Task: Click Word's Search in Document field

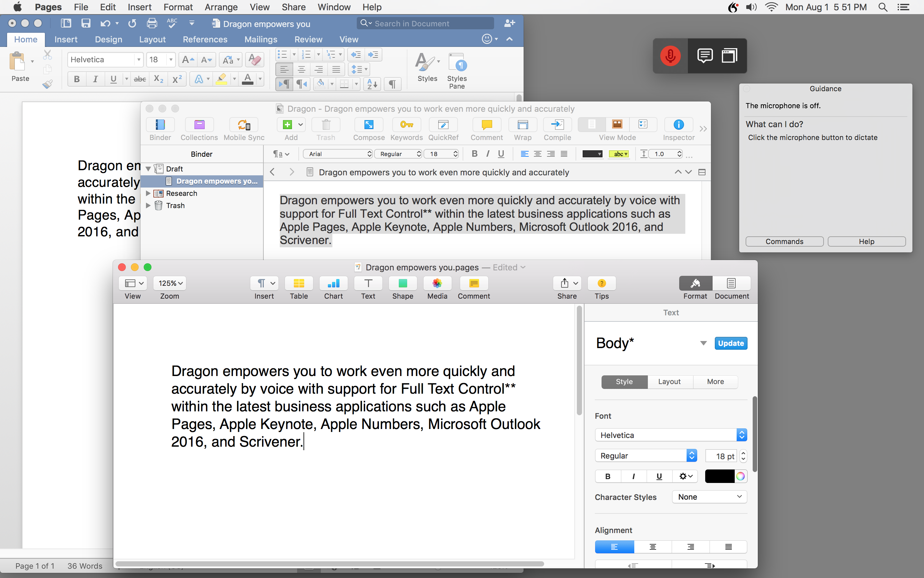Action: 425,23
